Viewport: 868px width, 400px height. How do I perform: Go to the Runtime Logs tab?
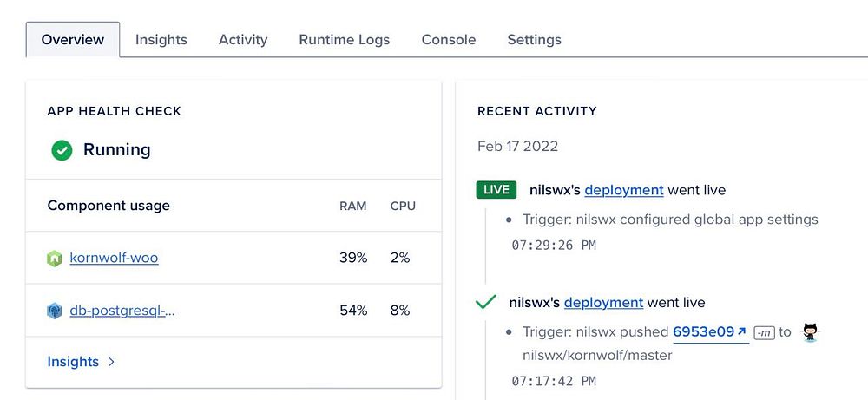345,40
